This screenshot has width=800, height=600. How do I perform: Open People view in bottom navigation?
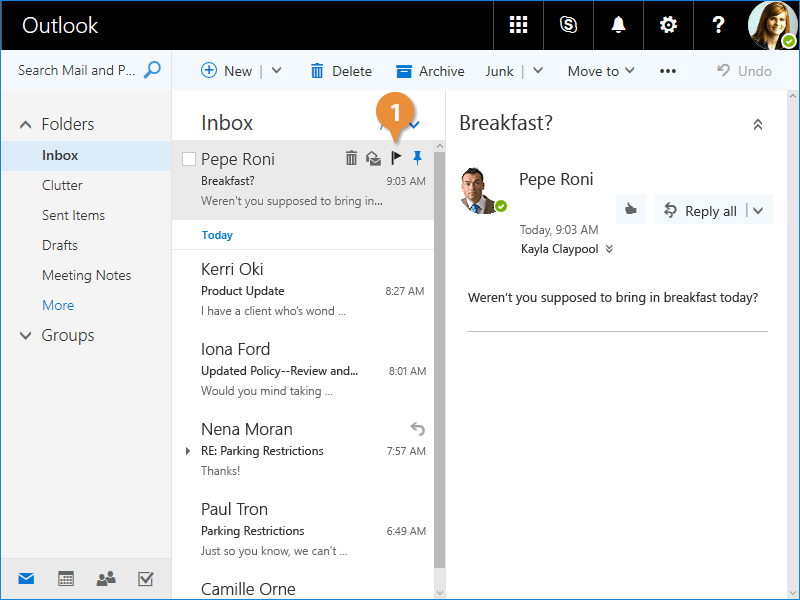(105, 578)
